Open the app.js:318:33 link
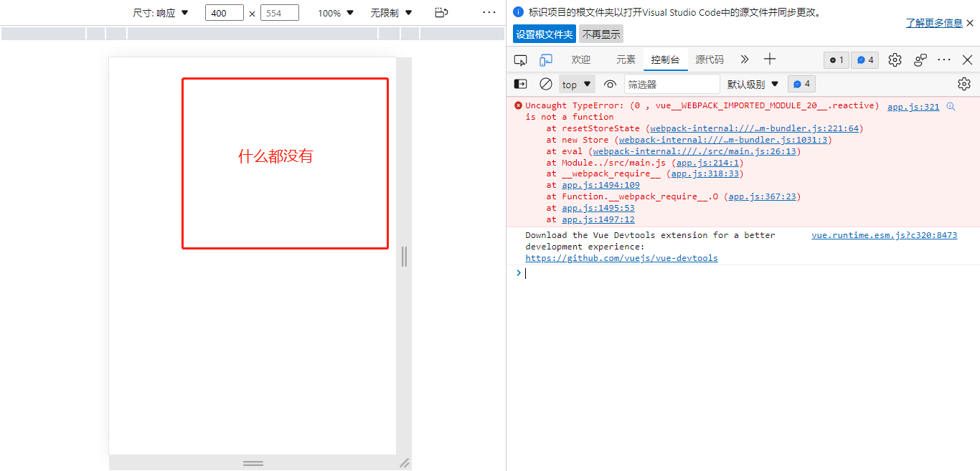Screen dimensions: 980x471 705,173
